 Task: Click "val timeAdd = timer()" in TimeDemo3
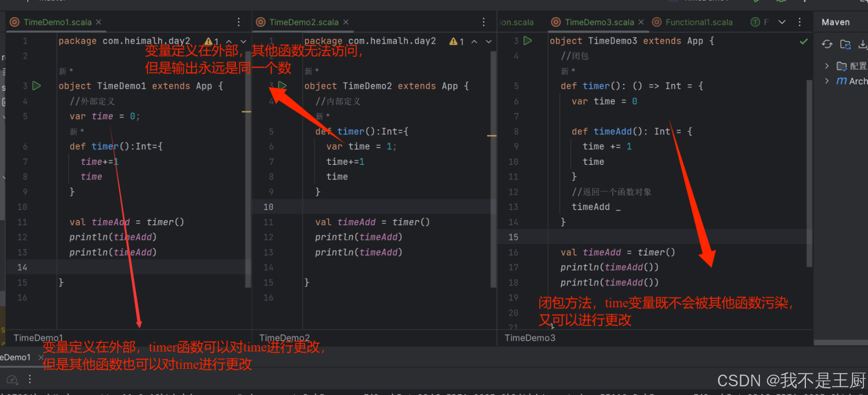618,252
